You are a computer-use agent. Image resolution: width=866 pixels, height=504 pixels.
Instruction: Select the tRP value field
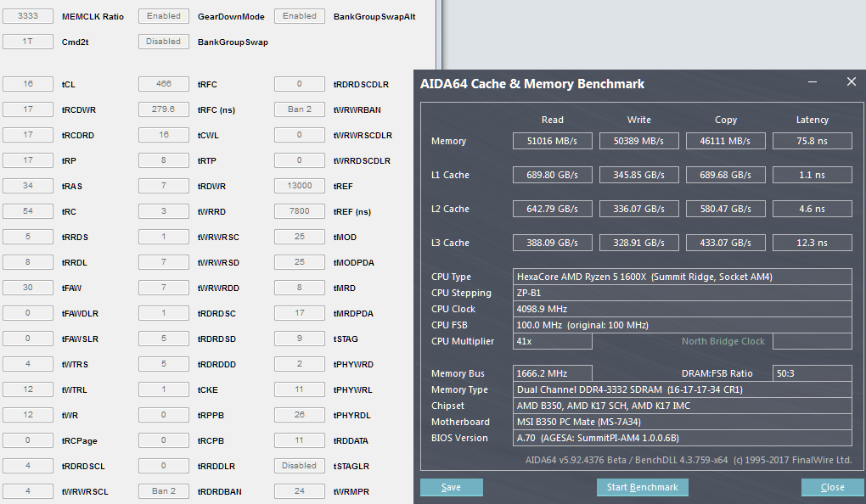[28, 160]
